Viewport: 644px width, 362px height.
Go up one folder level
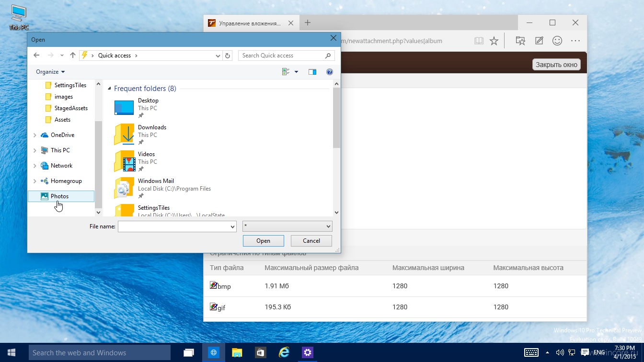73,56
